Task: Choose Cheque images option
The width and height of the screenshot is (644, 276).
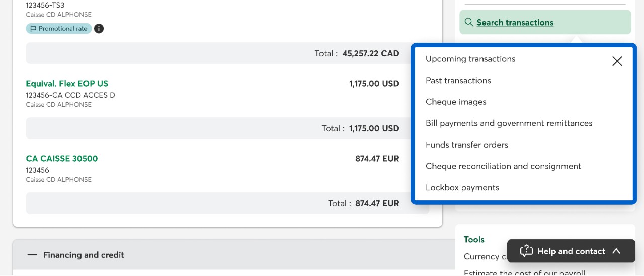Action: point(456,102)
